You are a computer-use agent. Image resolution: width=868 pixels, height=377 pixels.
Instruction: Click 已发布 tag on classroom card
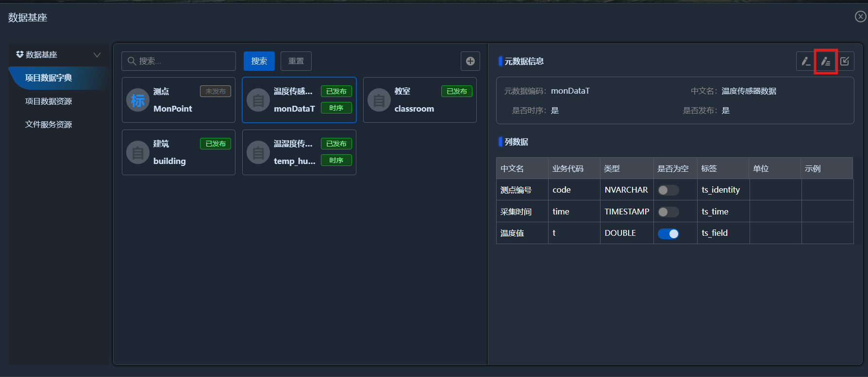pyautogui.click(x=457, y=91)
